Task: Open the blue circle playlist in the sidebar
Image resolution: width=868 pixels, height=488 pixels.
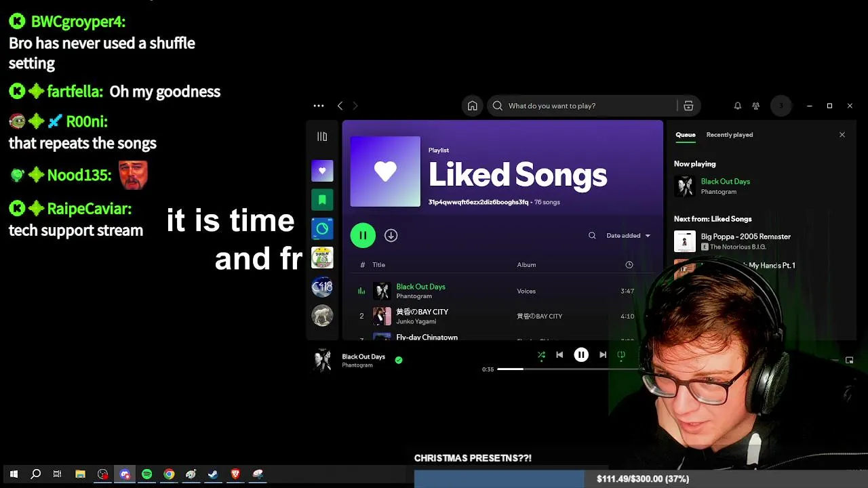Action: (322, 229)
